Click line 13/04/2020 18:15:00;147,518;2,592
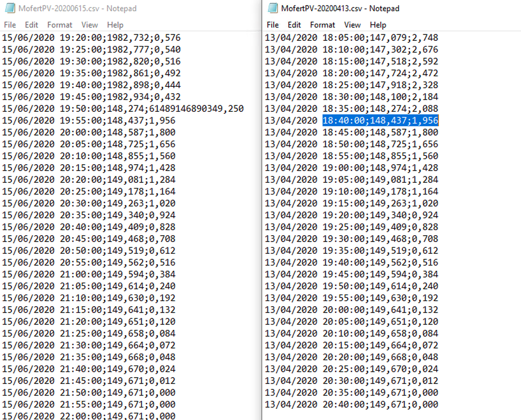 pyautogui.click(x=352, y=61)
